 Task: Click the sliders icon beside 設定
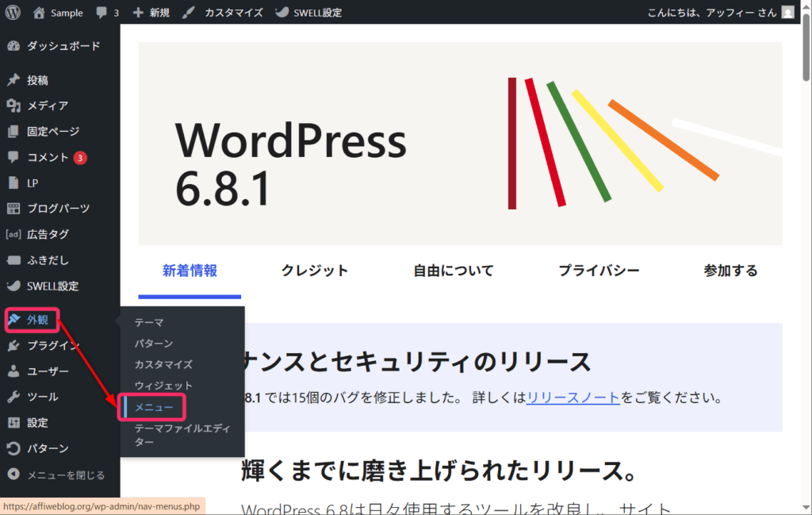[13, 423]
